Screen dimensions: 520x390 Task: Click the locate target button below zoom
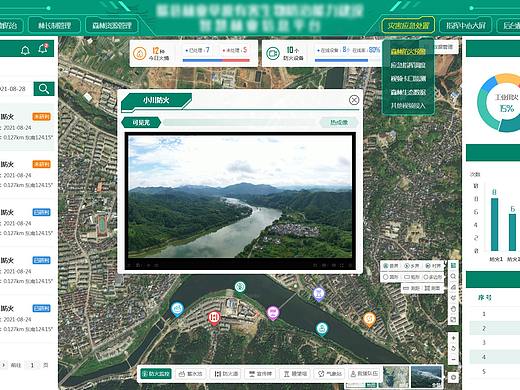[453, 378]
